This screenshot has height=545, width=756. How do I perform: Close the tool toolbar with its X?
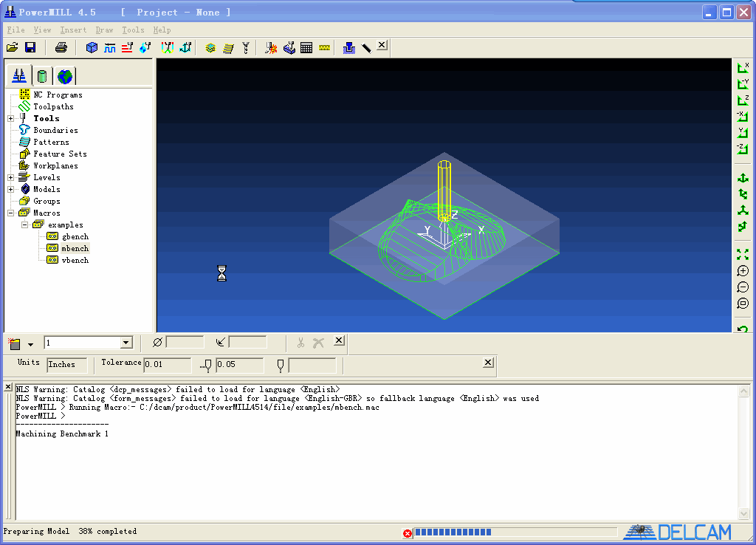click(339, 340)
